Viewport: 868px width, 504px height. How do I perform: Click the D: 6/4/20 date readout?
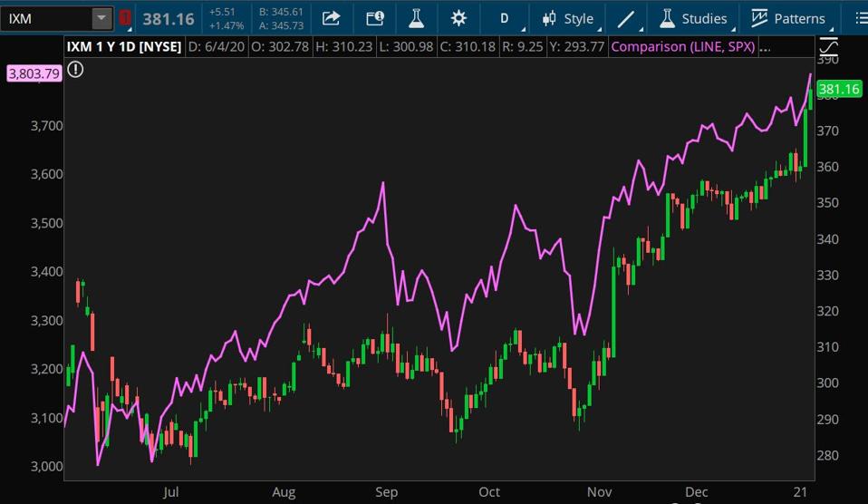(217, 46)
